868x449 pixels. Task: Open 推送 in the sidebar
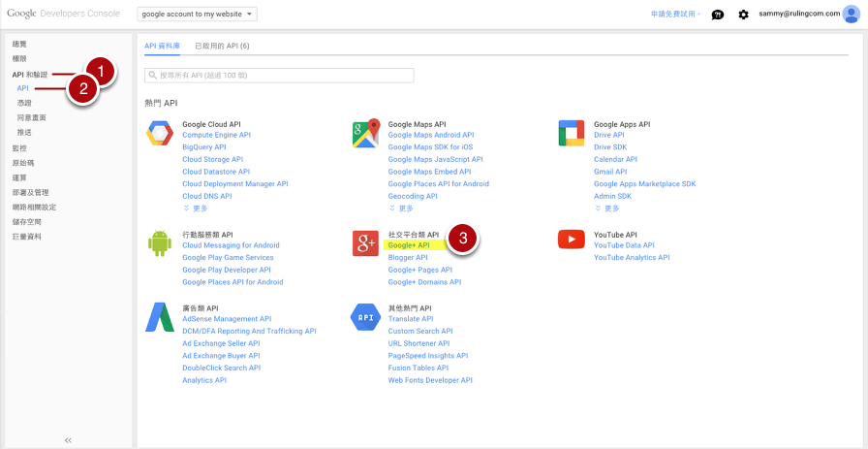pyautogui.click(x=24, y=133)
